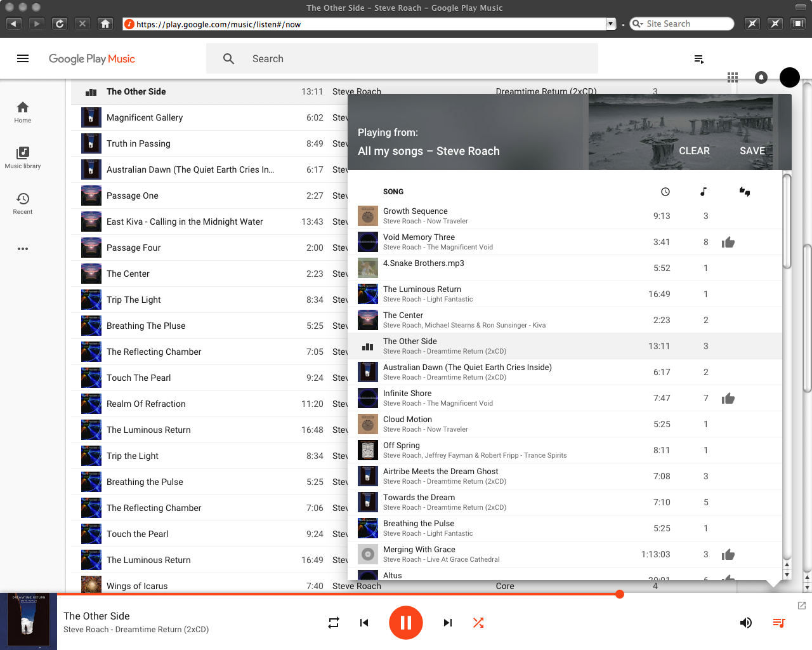812x650 pixels.
Task: Open Recent in sidebar
Action: pyautogui.click(x=23, y=204)
